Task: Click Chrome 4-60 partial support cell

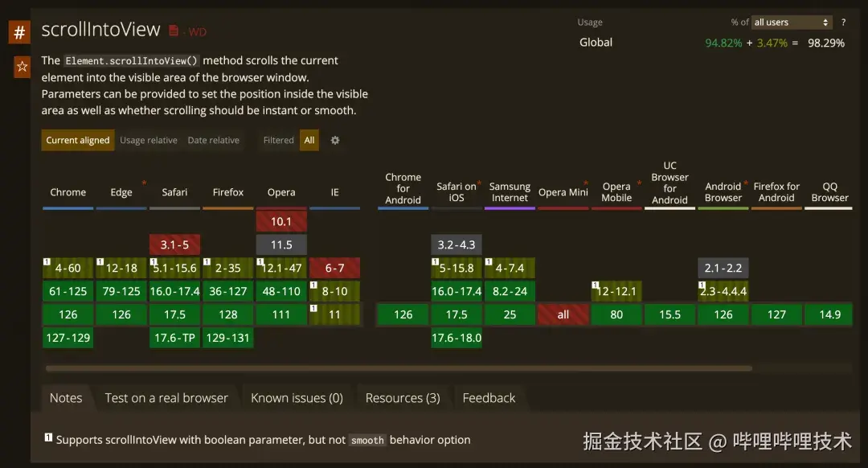Action: (68, 268)
